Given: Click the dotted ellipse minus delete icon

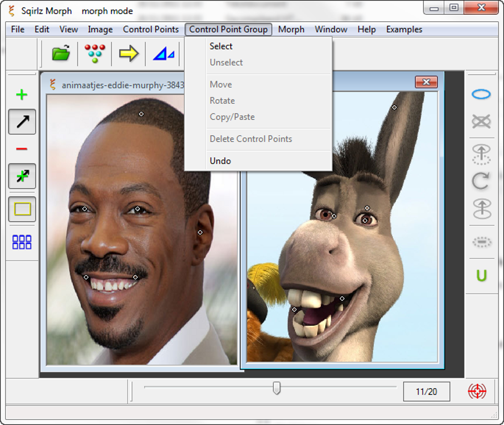Looking at the screenshot, I should (x=481, y=242).
